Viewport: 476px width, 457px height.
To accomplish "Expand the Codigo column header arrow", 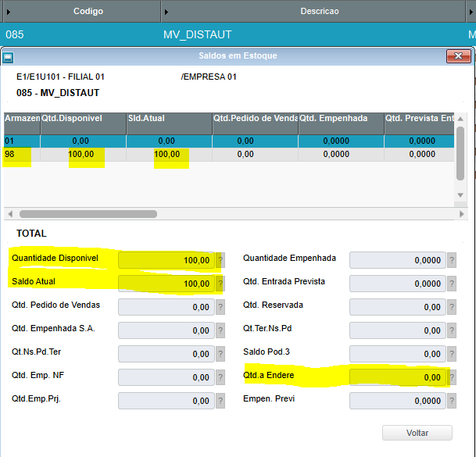I will pos(9,12).
